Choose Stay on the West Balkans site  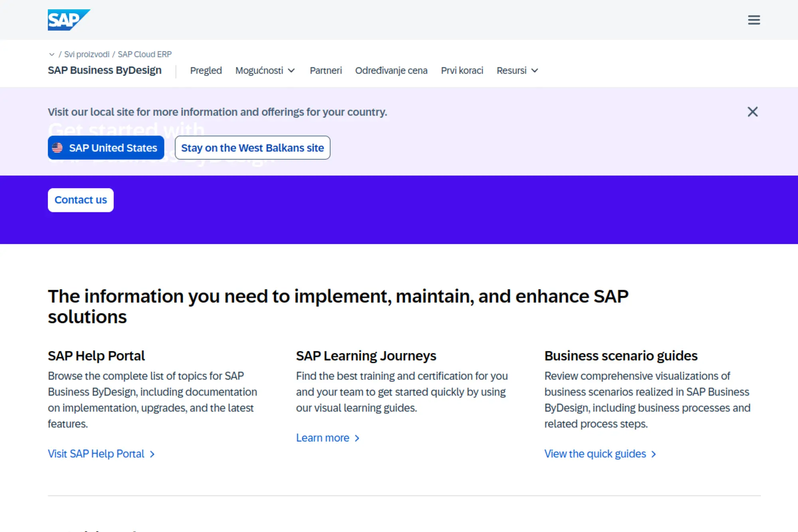coord(252,148)
